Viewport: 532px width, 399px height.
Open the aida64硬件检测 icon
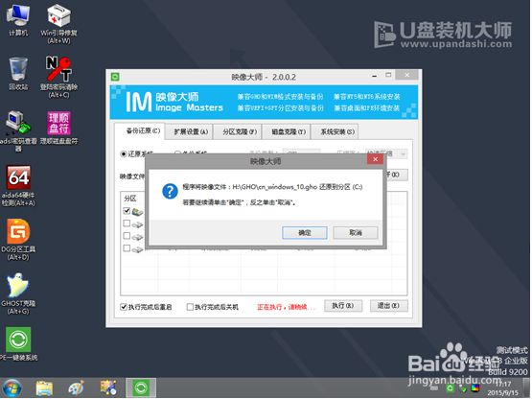(x=18, y=186)
